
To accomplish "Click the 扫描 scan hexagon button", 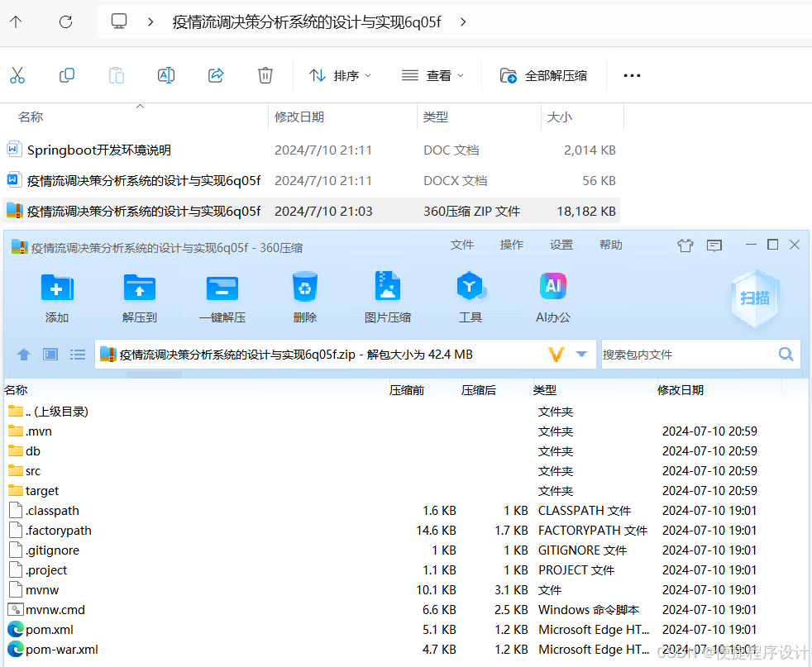I will click(x=755, y=298).
